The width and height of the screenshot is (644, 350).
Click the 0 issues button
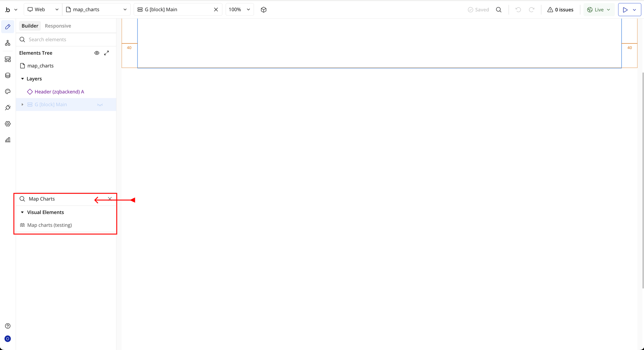(x=560, y=10)
